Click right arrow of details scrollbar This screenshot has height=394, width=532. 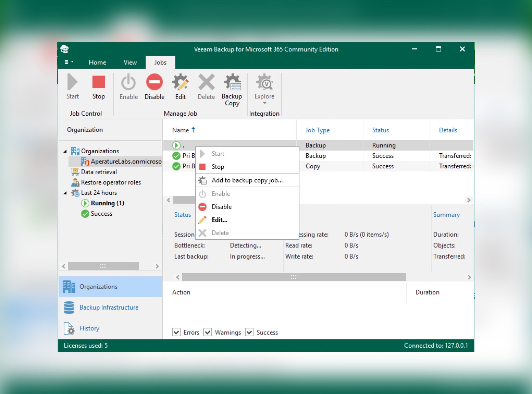[x=469, y=277]
